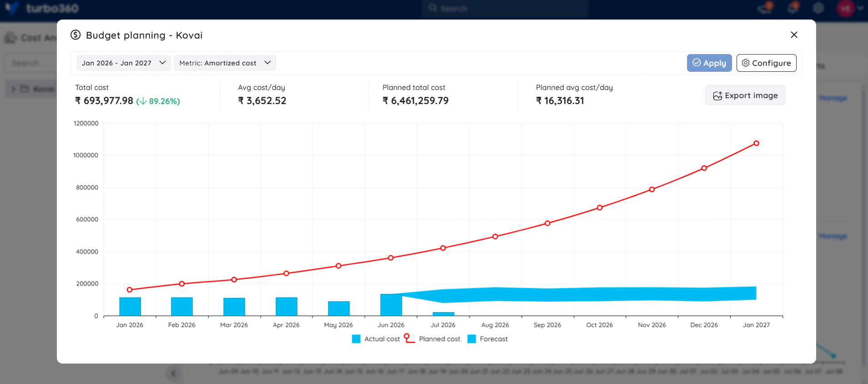The width and height of the screenshot is (868, 384).
Task: Click the currency icon beside Budget planning title
Action: 75,35
